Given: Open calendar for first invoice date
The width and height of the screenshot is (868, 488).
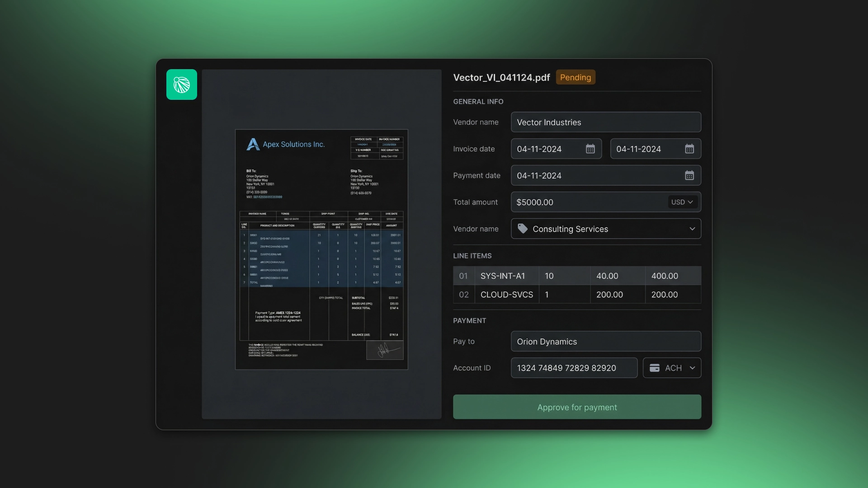Looking at the screenshot, I should 590,149.
